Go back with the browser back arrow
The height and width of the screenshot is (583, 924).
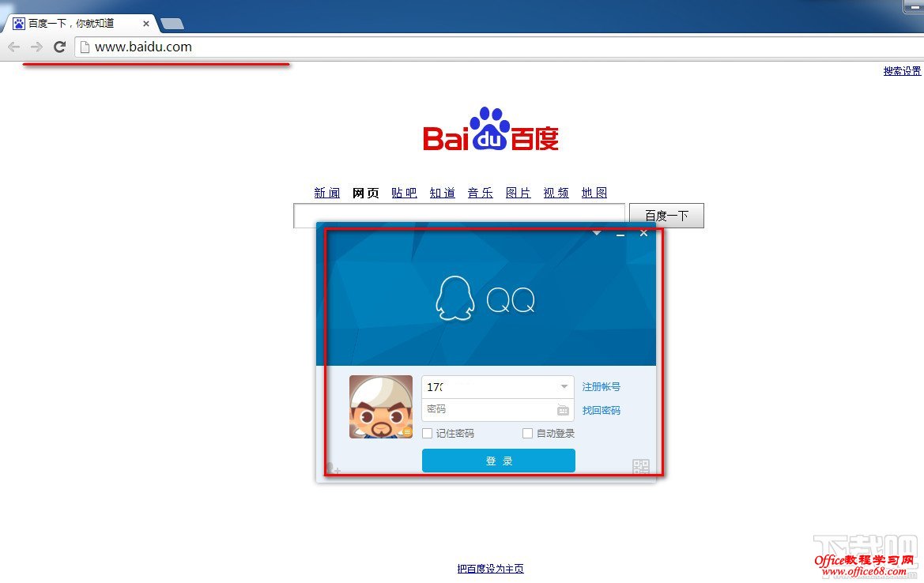pyautogui.click(x=13, y=47)
